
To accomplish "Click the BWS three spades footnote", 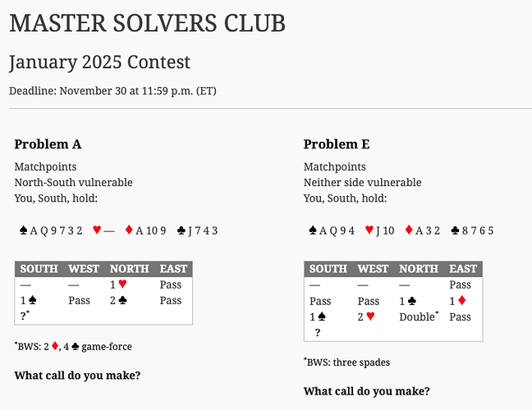I will 346,362.
